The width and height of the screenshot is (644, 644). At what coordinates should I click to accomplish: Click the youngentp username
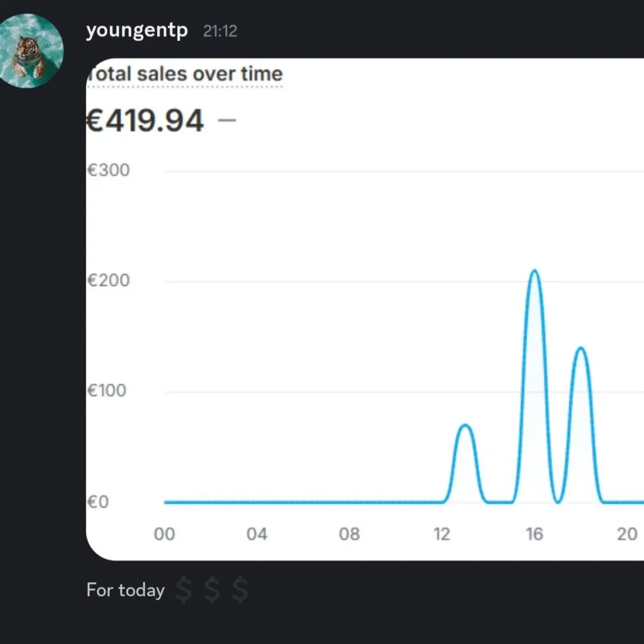tap(136, 30)
